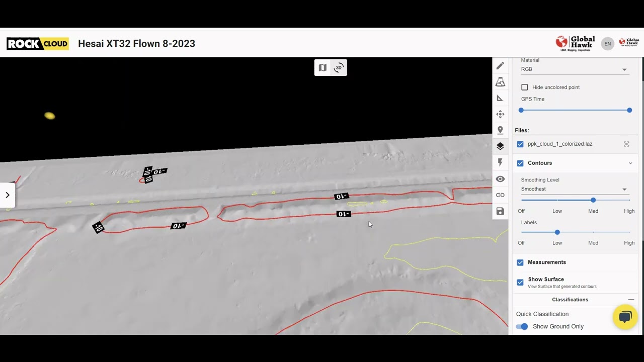Click the Global Hawk logo
The width and height of the screenshot is (644, 362).
point(575,43)
